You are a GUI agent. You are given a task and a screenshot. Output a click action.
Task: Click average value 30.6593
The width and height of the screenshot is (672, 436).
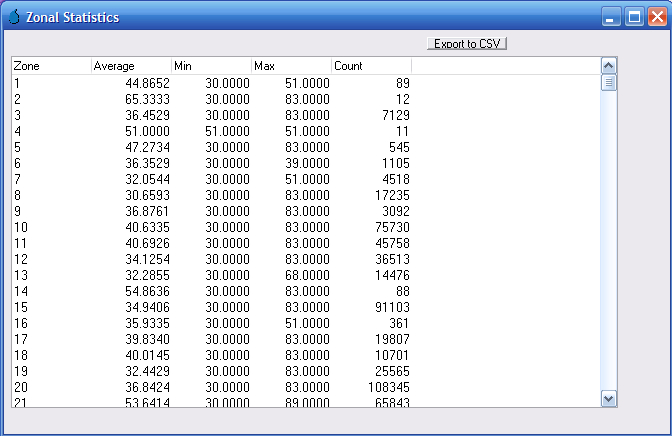pos(147,195)
